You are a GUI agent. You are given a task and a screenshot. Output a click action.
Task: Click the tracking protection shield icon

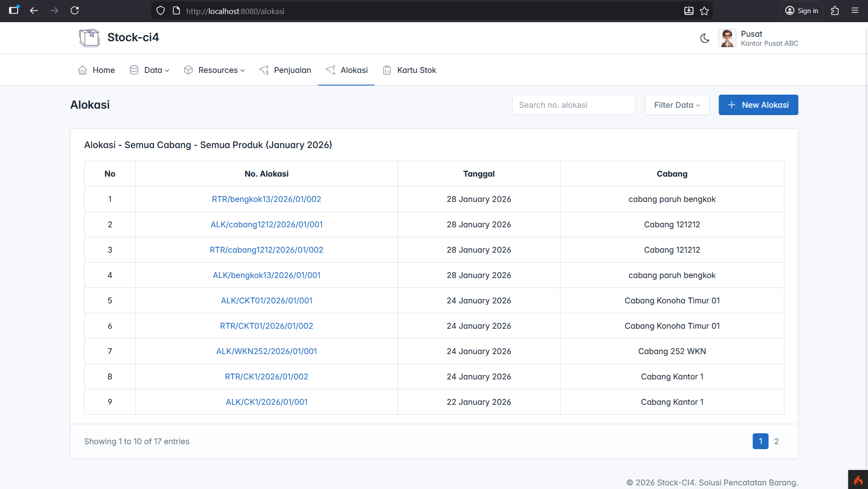161,11
